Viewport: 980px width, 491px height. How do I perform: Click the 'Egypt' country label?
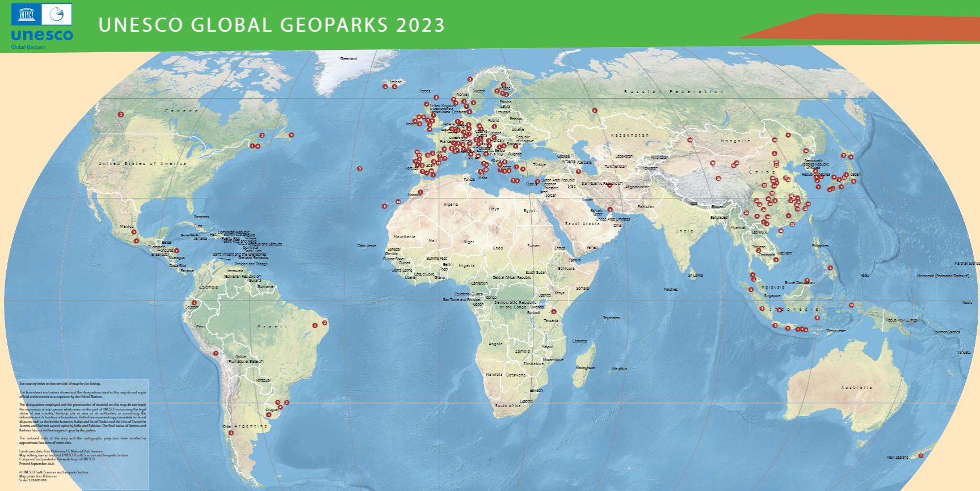click(x=529, y=211)
